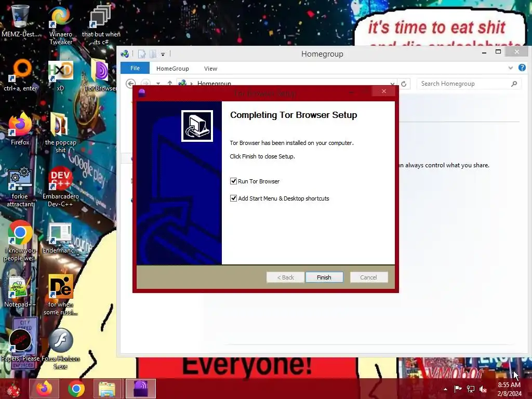Select Papers, Please desktop shortcut

[20, 345]
